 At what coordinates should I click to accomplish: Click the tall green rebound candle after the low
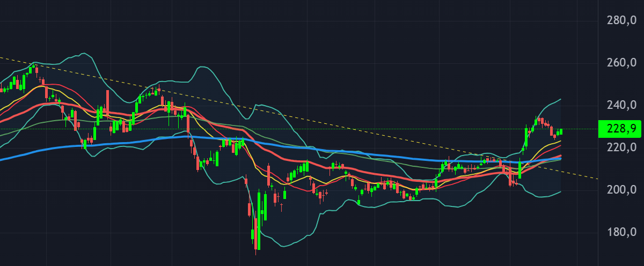pos(259,220)
